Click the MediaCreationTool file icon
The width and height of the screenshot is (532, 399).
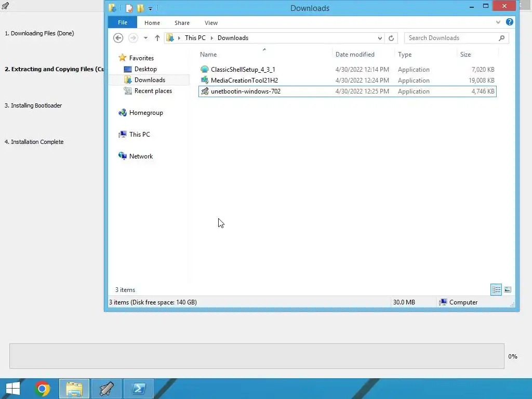point(204,80)
